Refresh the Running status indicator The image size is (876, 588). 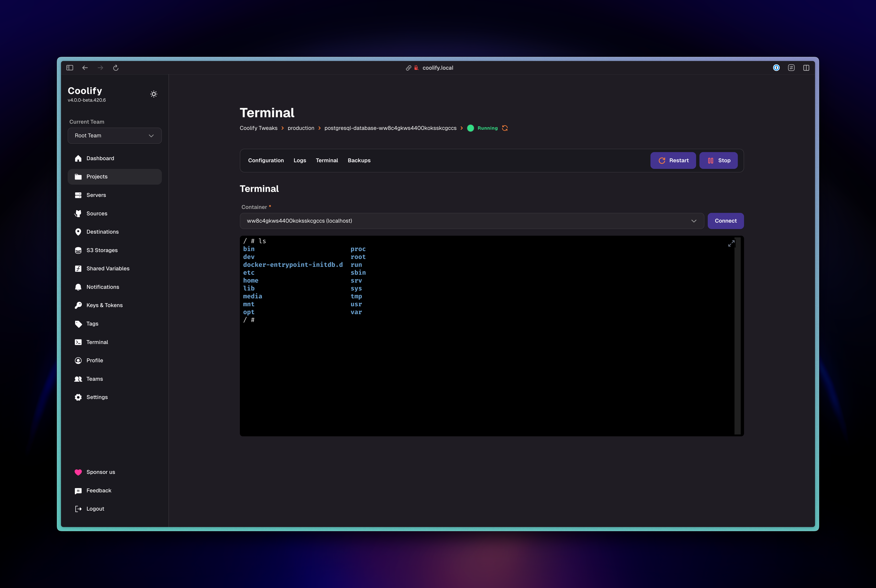(x=504, y=128)
